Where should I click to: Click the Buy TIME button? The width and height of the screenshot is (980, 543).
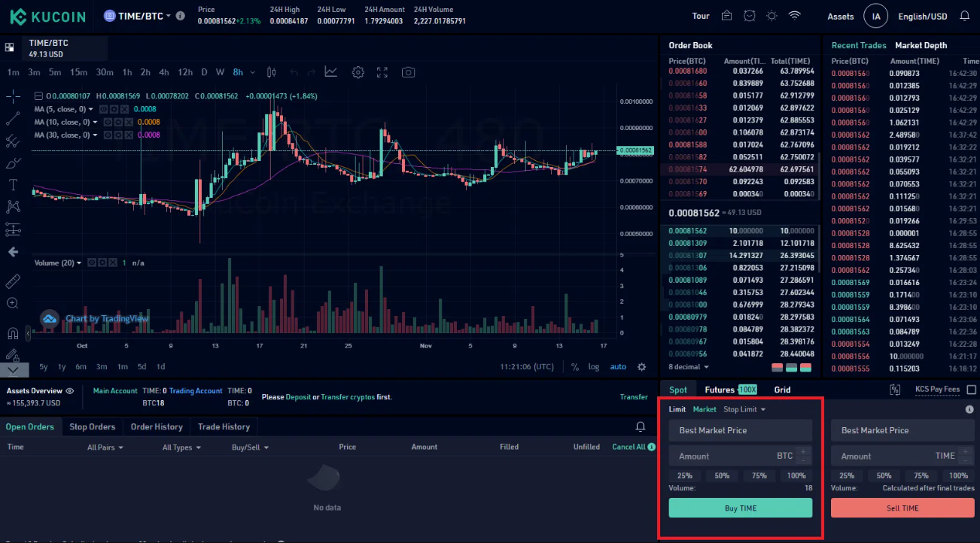(741, 508)
